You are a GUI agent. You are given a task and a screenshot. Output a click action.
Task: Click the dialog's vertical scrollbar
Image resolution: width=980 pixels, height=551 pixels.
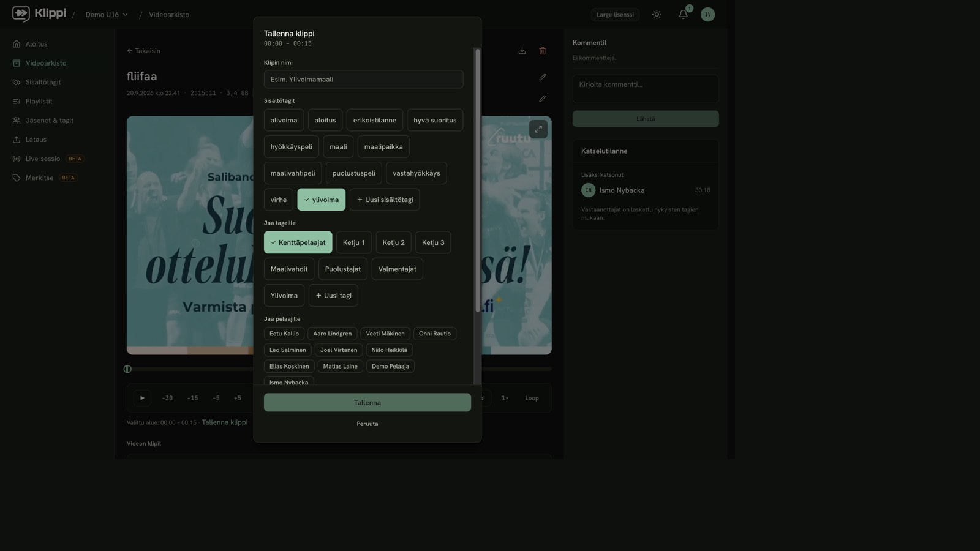(x=478, y=181)
